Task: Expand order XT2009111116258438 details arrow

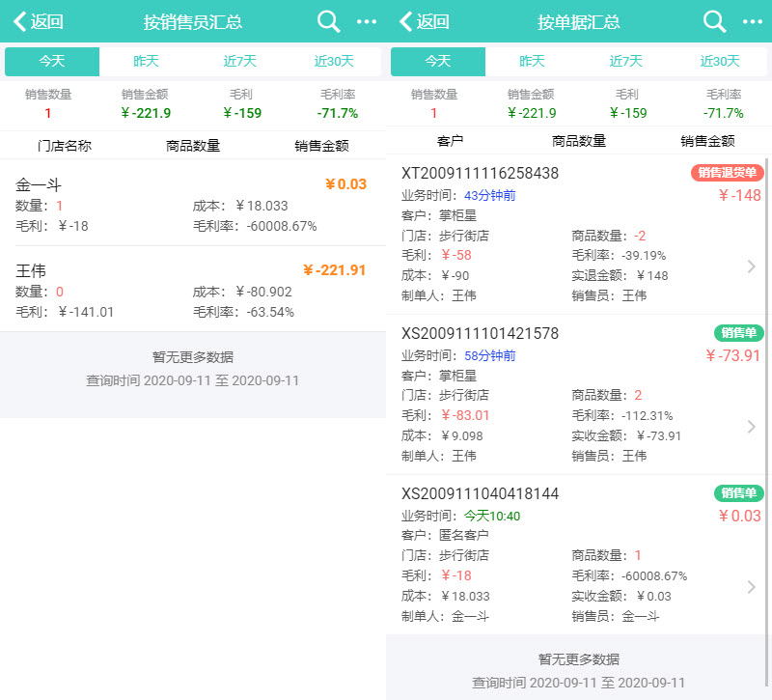Action: (x=752, y=266)
